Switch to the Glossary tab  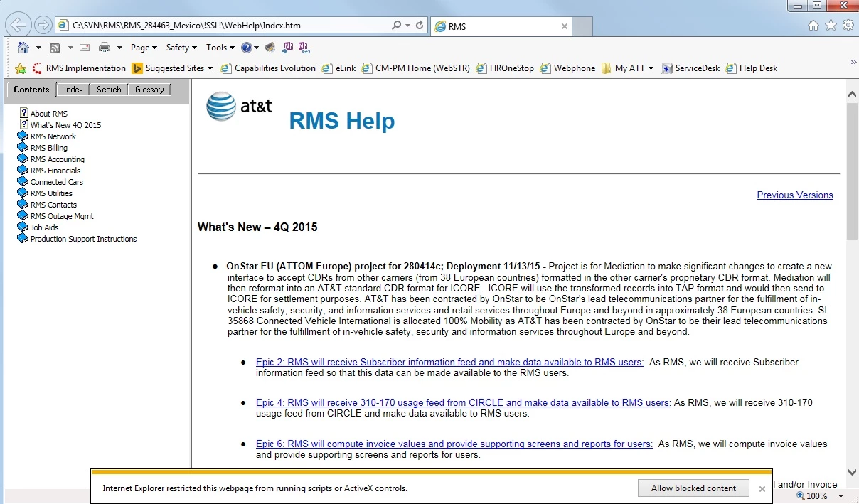[x=149, y=90]
